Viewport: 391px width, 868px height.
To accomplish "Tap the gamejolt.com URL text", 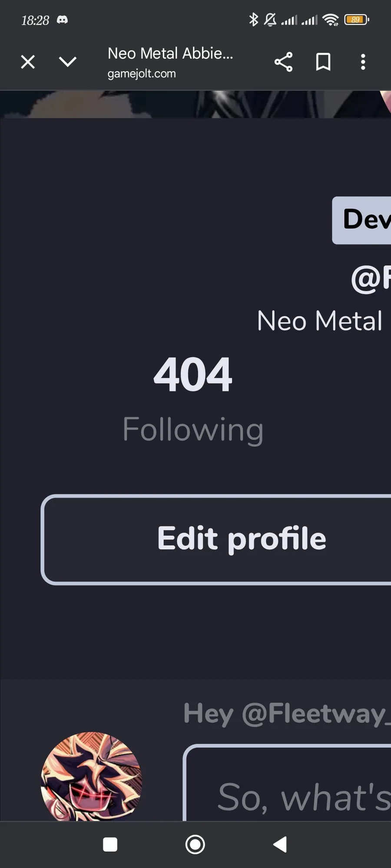I will (142, 74).
